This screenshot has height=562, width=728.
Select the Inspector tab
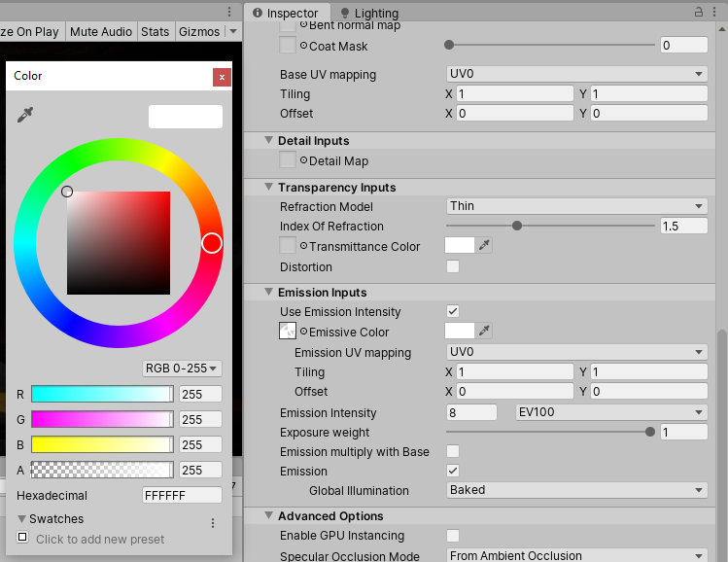point(292,14)
